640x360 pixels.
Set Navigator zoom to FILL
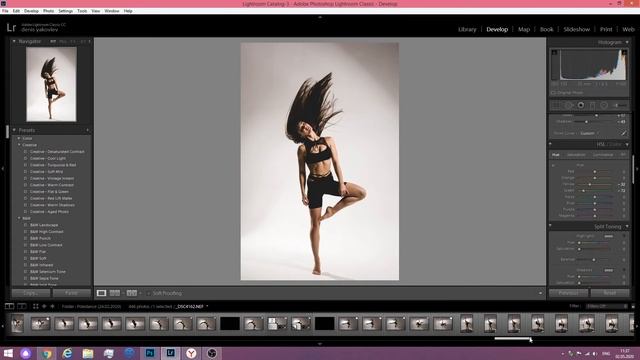pos(62,41)
